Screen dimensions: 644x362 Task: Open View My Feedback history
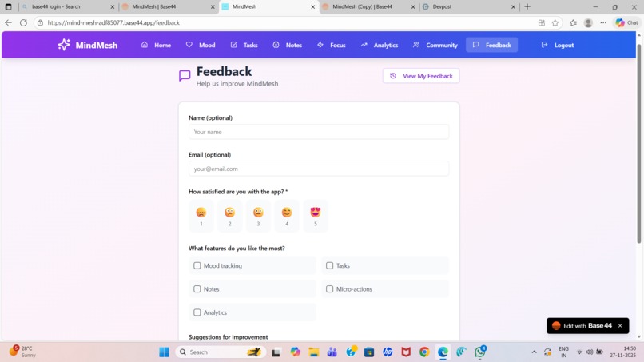(421, 76)
